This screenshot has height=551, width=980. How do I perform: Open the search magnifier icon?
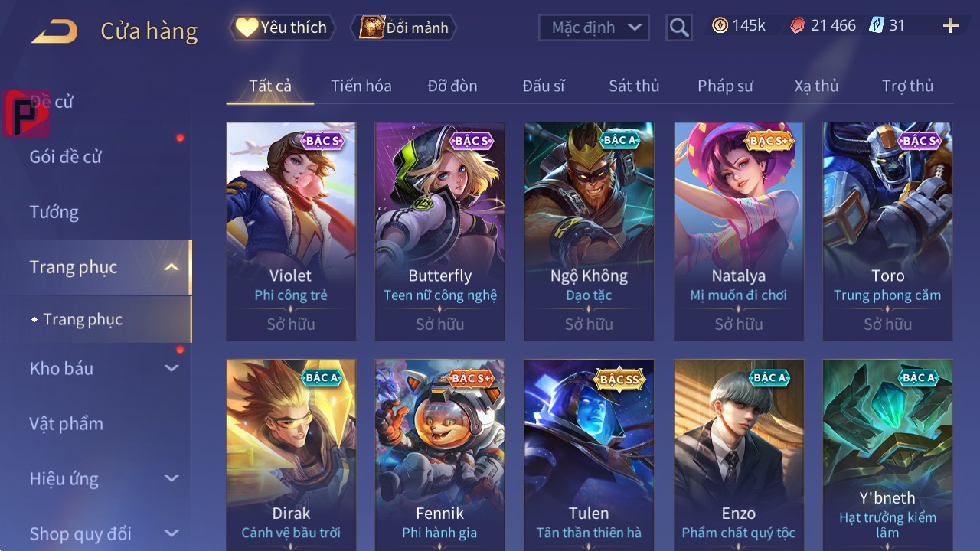(678, 28)
